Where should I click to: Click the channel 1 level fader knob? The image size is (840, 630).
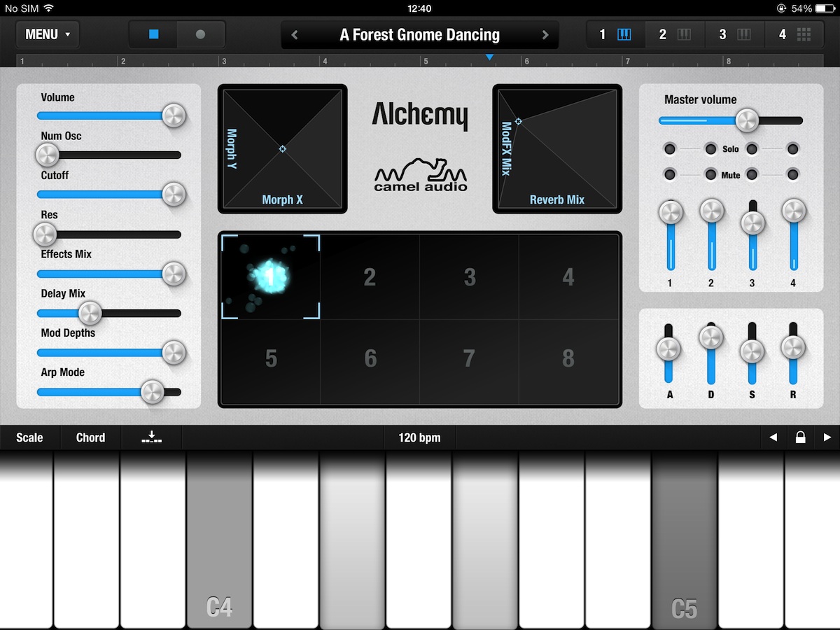(671, 212)
